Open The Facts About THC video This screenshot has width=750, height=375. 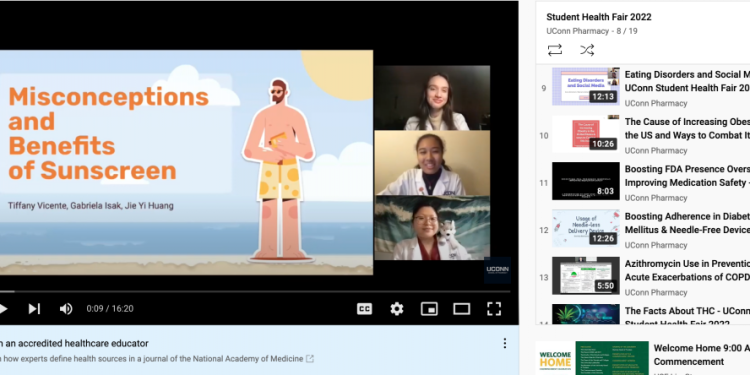pyautogui.click(x=687, y=316)
